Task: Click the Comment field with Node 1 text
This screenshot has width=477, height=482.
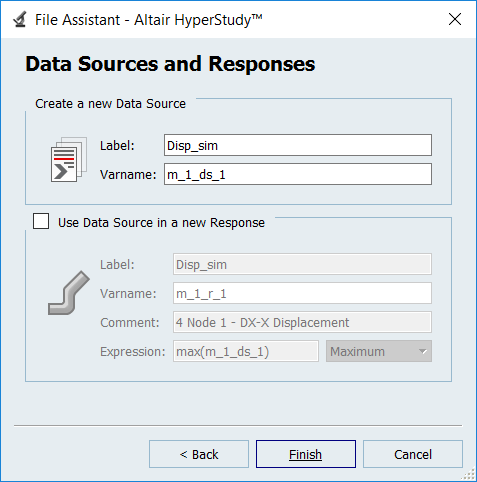Action: pos(302,322)
